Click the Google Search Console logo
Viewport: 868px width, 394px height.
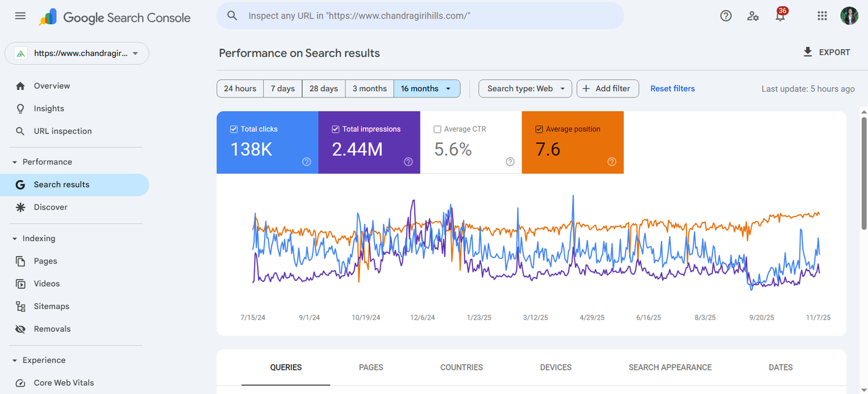tap(115, 17)
